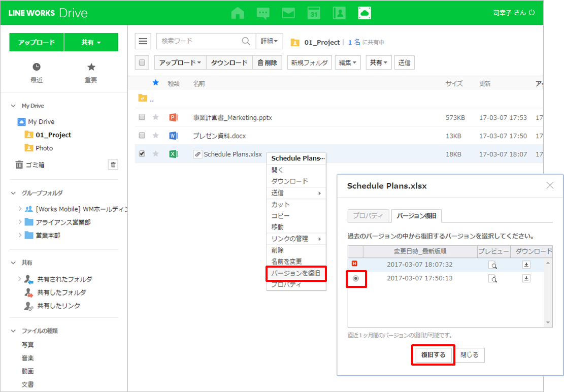The width and height of the screenshot is (564, 392).
Task: Check the box for プレゼン資料.docx
Action: tap(142, 136)
